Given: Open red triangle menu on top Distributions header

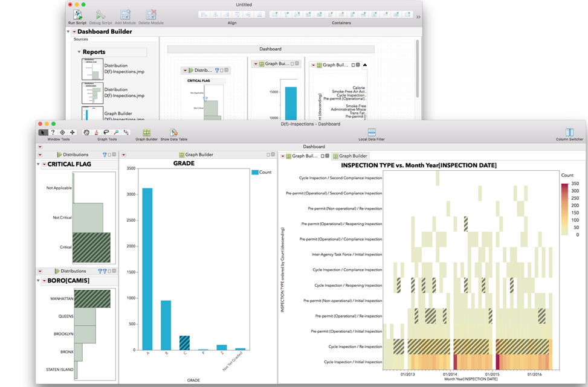Looking at the screenshot, I should click(x=40, y=155).
